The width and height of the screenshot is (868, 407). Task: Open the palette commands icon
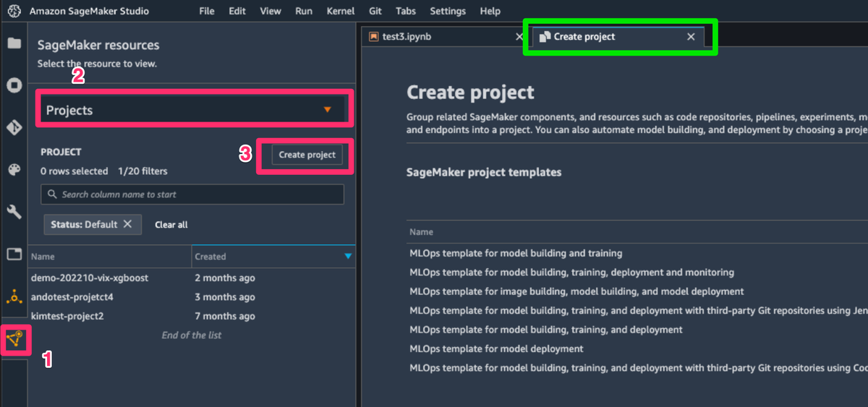click(x=14, y=170)
